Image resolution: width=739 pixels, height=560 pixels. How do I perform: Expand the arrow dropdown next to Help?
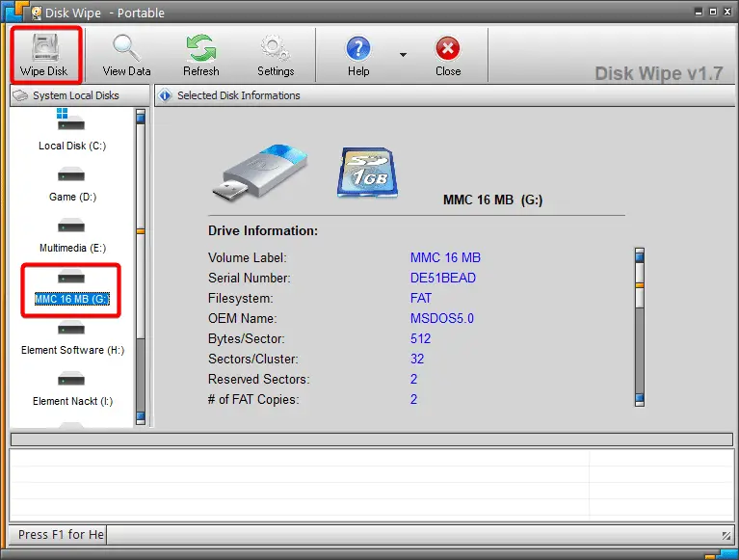[403, 55]
